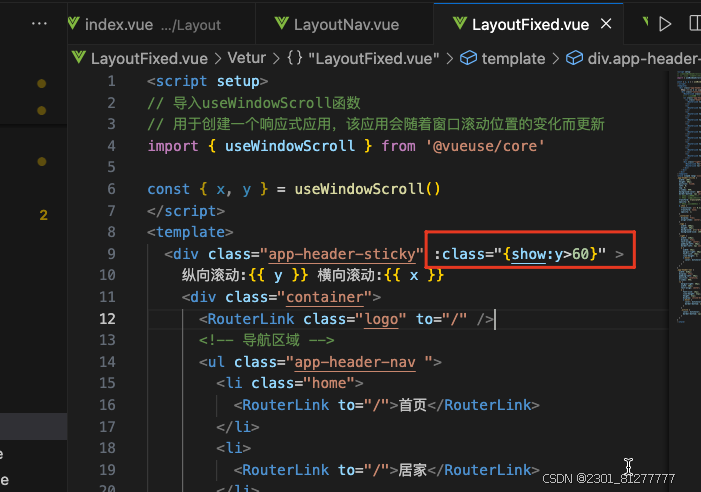Click the '@vueuse/core' string
701x492 pixels.
point(485,146)
